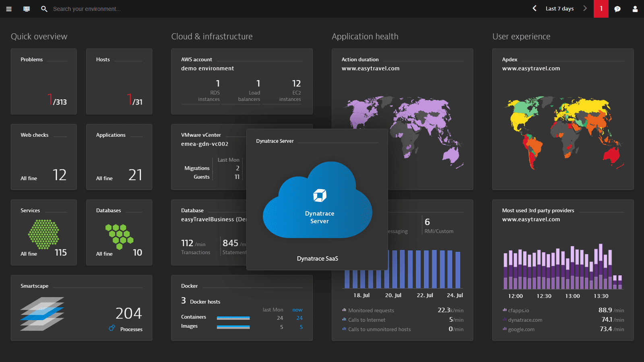Click the 6 RMI/Custom value
The width and height of the screenshot is (644, 362).
click(439, 226)
